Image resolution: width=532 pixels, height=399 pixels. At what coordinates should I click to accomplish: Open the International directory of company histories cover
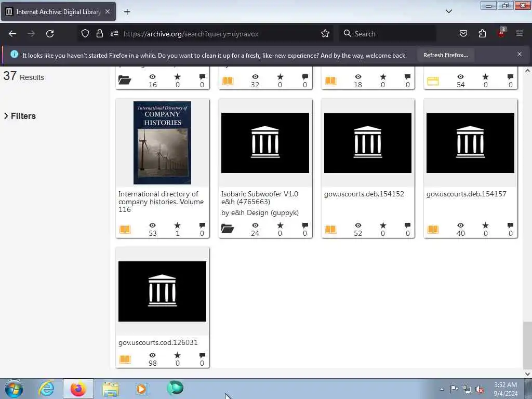[x=162, y=143]
